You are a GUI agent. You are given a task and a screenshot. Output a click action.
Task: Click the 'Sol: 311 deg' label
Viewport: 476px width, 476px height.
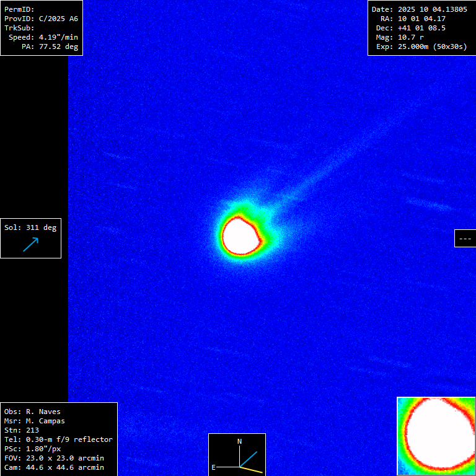(30, 227)
